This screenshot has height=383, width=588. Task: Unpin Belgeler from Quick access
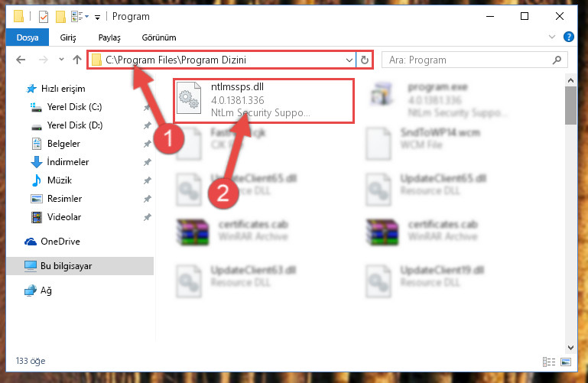148,144
